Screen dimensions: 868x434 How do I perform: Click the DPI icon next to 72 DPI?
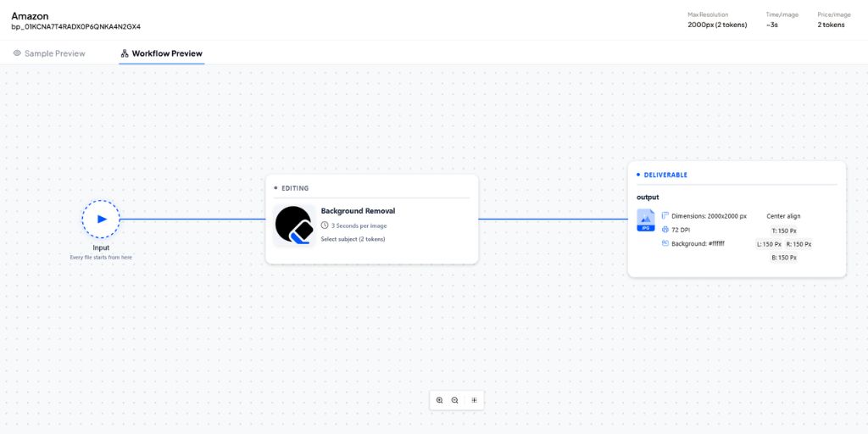[x=665, y=229]
